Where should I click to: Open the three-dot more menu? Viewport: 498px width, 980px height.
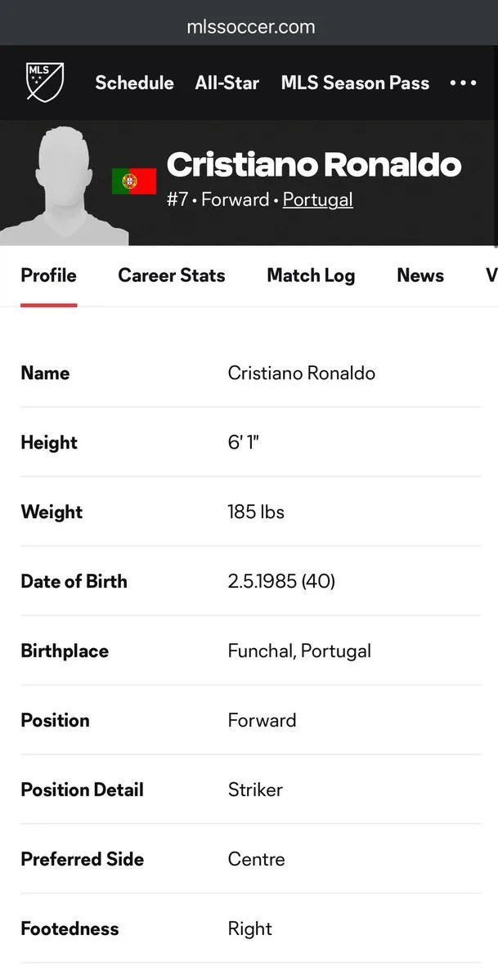tap(463, 83)
